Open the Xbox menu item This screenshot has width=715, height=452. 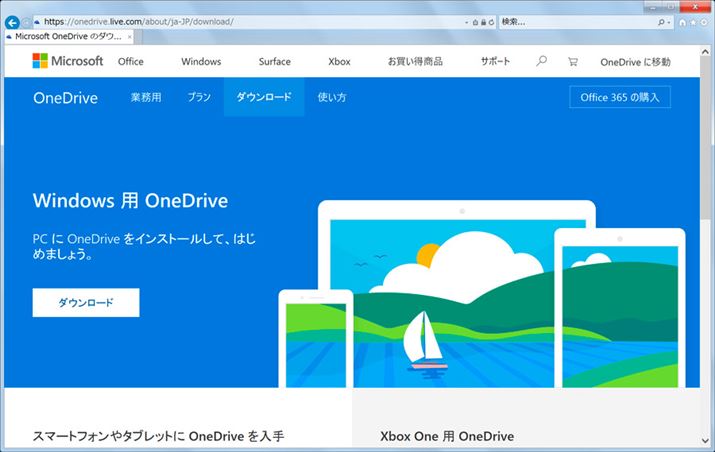click(339, 62)
